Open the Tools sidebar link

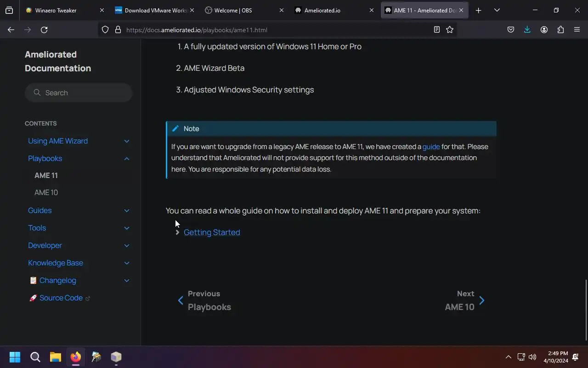pyautogui.click(x=37, y=228)
